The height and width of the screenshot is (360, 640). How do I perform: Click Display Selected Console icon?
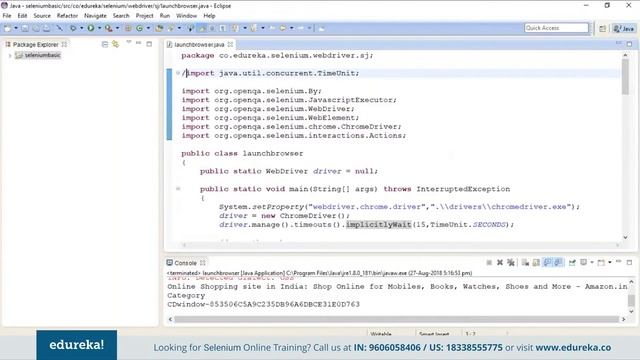pyautogui.click(x=584, y=262)
